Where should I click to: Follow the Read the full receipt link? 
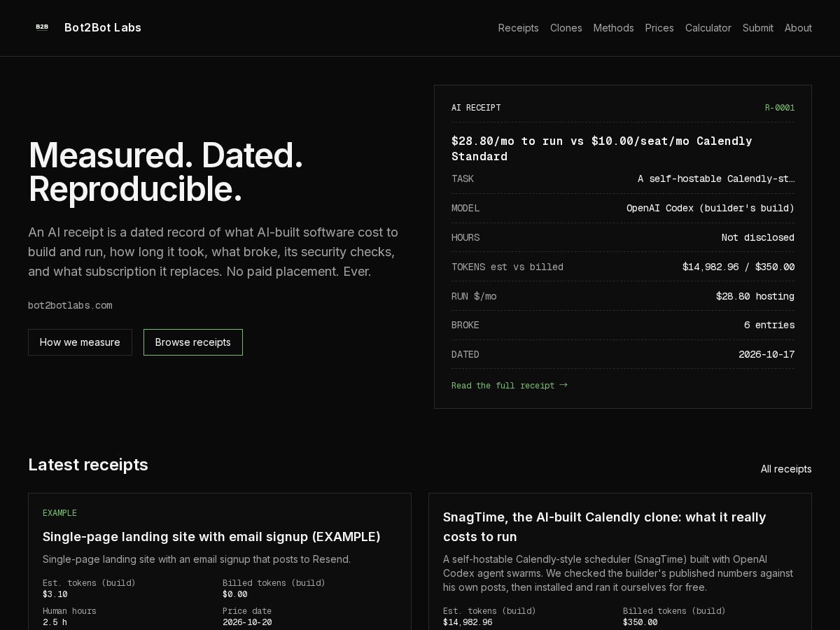(x=510, y=385)
